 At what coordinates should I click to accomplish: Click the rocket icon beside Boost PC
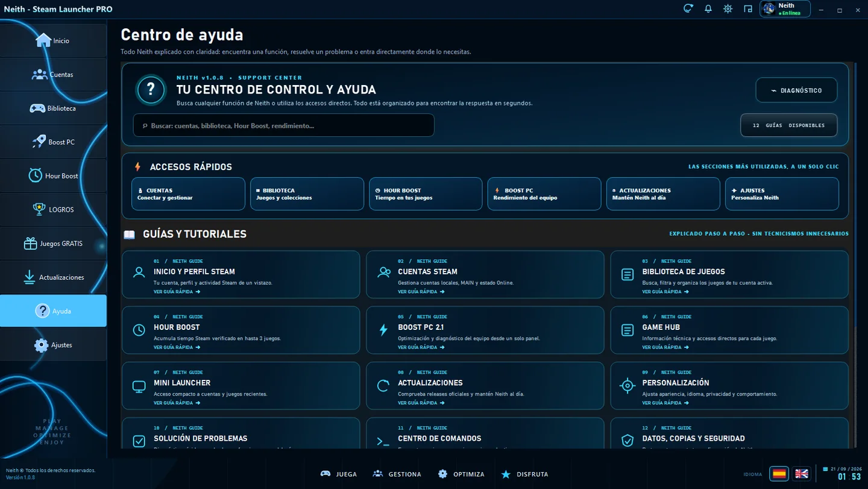(39, 142)
